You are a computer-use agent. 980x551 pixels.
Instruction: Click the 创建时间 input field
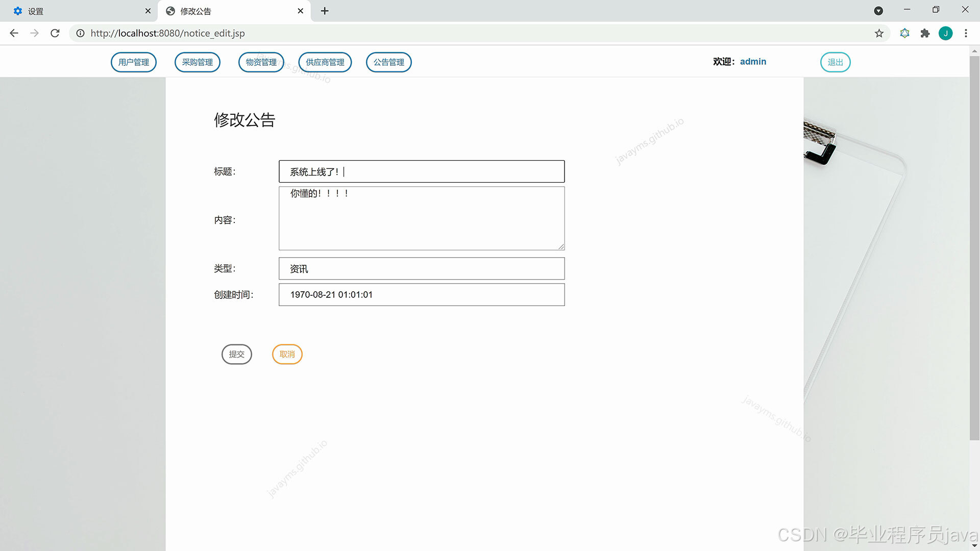pyautogui.click(x=422, y=295)
